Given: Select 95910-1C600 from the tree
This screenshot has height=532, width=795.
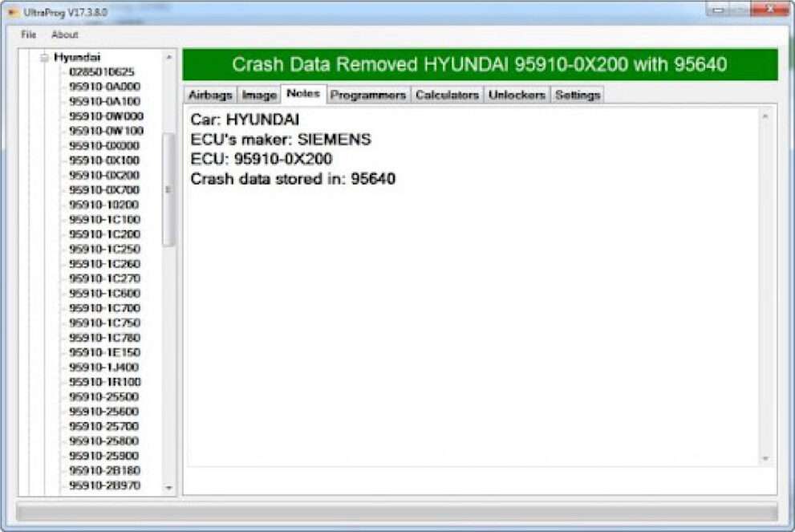Looking at the screenshot, I should point(104,293).
